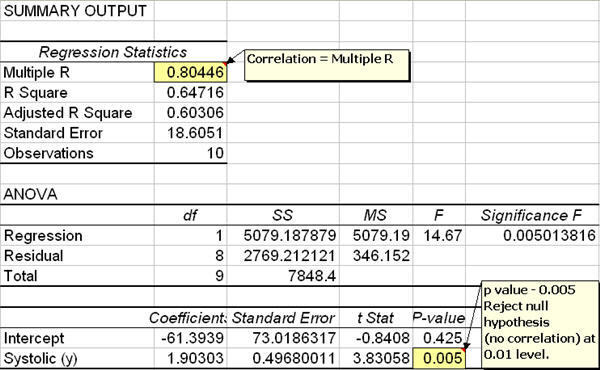Select the 346.152 residual MS value
This screenshot has width=600, height=370.
tap(376, 256)
